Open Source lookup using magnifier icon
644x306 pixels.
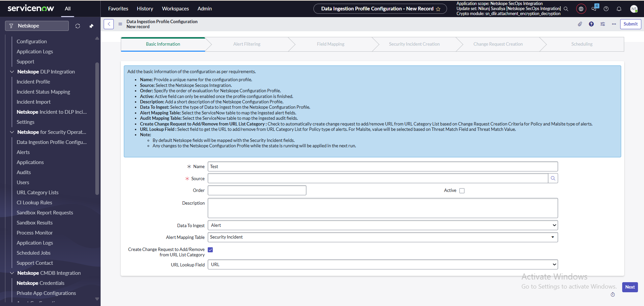(553, 178)
